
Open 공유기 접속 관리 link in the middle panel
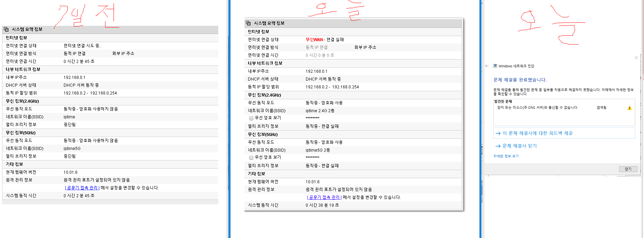point(324,197)
